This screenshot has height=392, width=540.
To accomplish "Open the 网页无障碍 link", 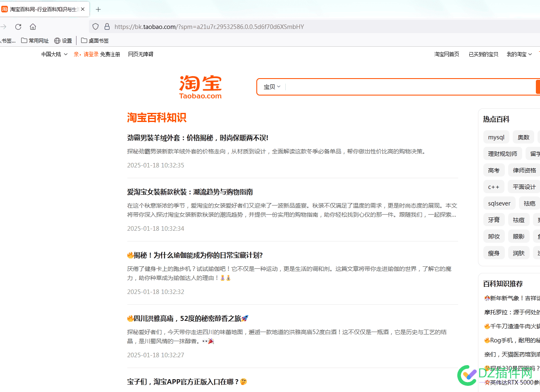I will point(141,54).
